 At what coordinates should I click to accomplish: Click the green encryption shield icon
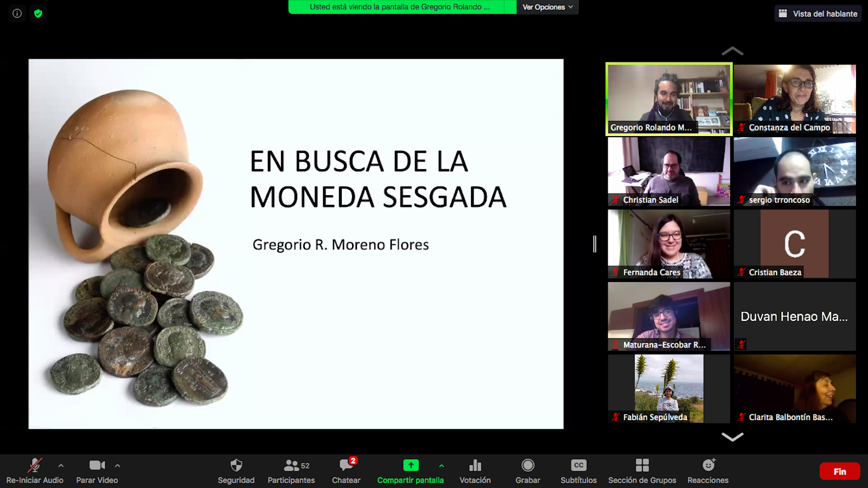pos(38,14)
